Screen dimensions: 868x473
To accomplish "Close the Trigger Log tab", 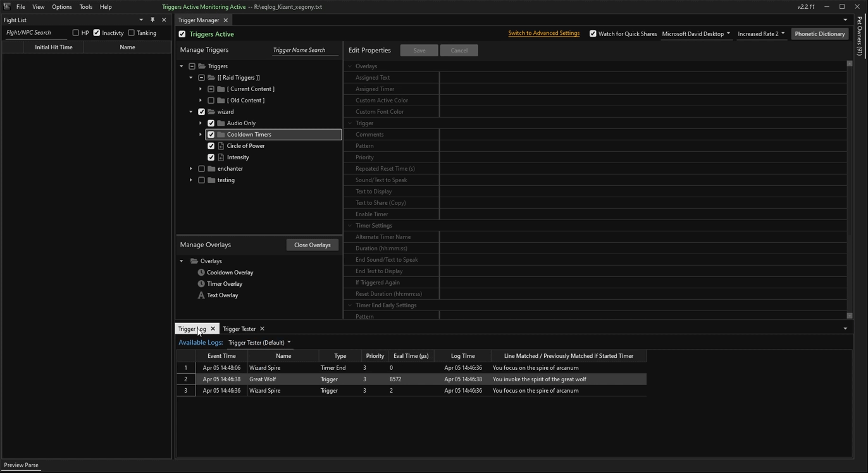I will pyautogui.click(x=213, y=329).
